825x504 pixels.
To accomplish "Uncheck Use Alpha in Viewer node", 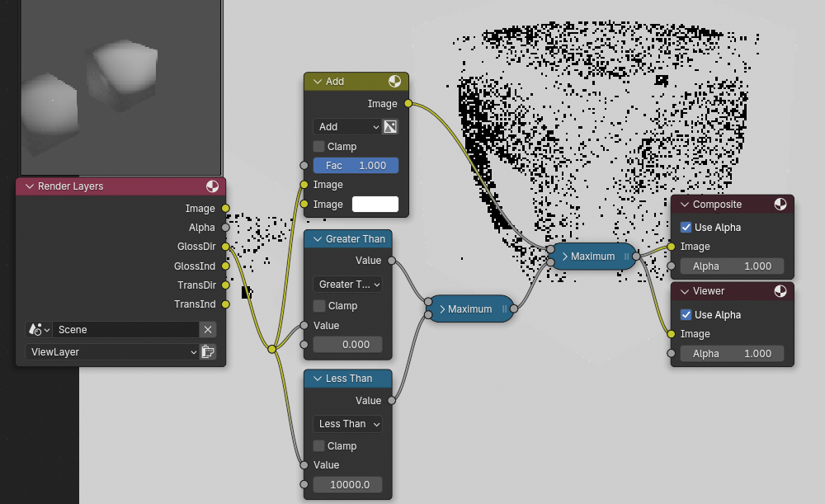I will [686, 314].
